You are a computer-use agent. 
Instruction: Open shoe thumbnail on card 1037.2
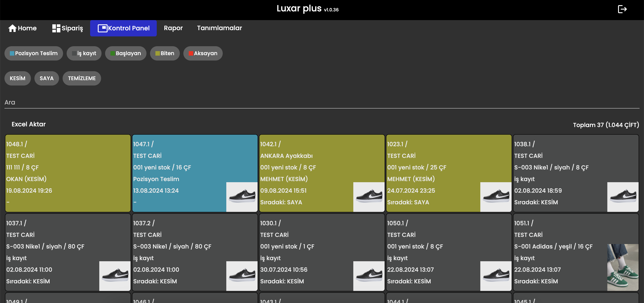[x=242, y=276]
